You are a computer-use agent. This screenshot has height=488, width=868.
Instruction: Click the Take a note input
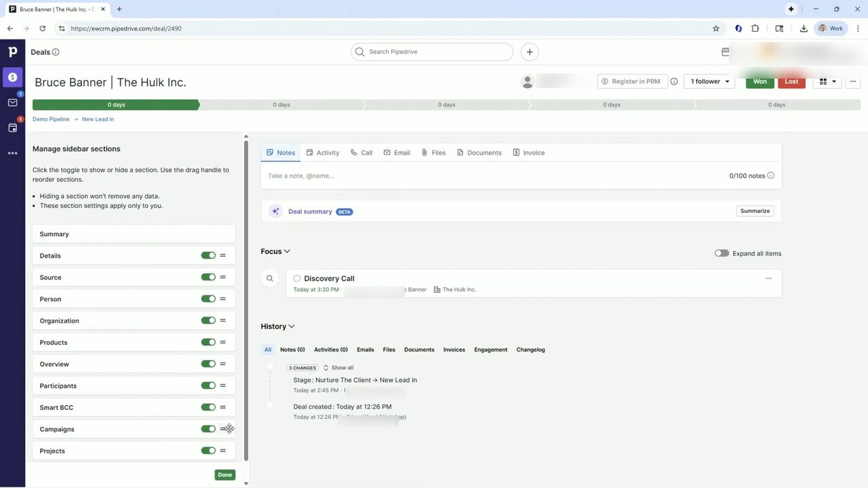(495, 176)
